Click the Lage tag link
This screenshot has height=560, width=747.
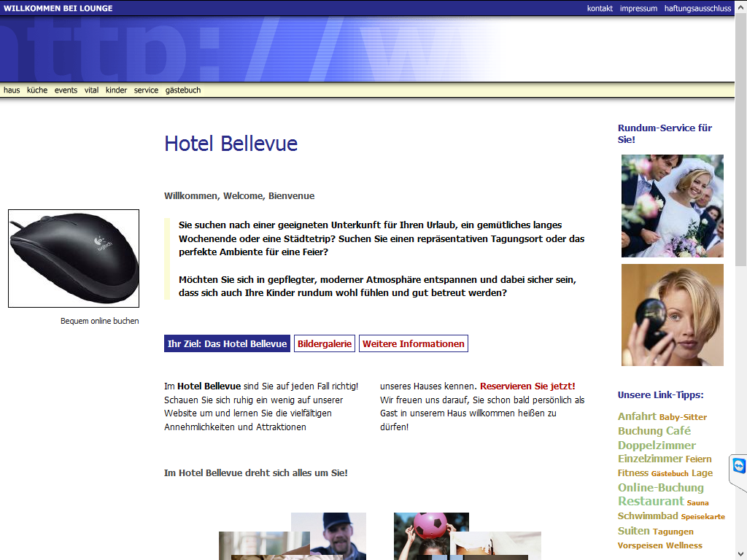pos(702,473)
